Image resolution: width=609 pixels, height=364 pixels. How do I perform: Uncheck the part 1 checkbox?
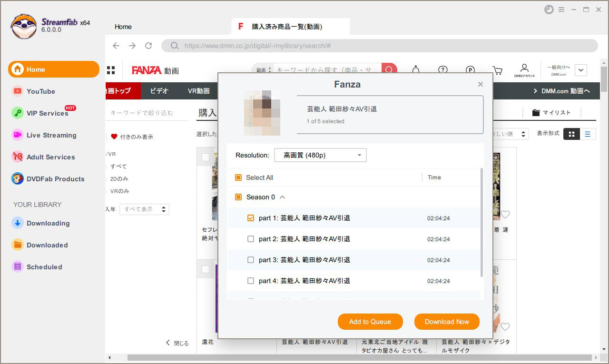(x=251, y=218)
